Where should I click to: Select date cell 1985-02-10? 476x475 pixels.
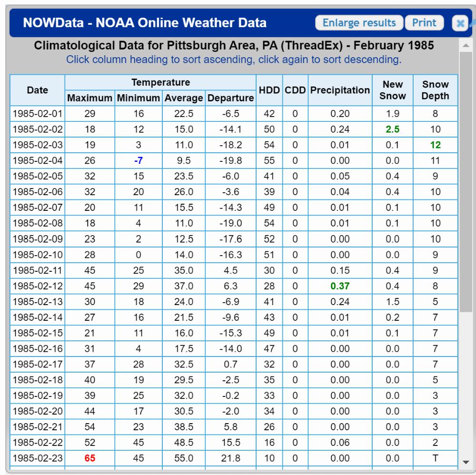pyautogui.click(x=37, y=255)
